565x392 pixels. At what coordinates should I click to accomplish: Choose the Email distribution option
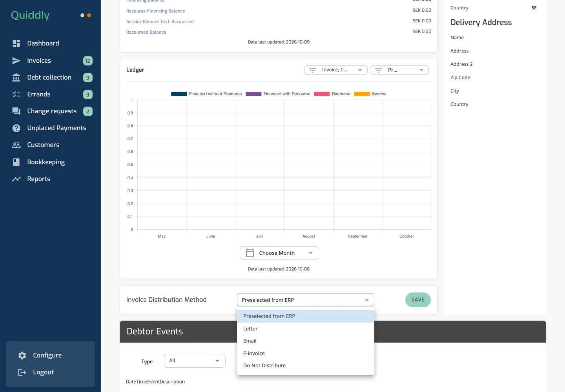pos(306,341)
